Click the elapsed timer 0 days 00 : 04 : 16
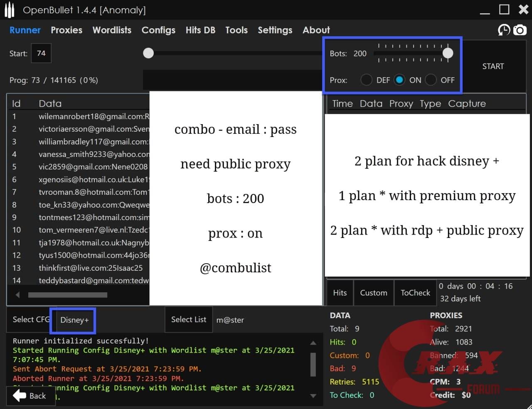Viewport: 532px width, 409px height. (476, 286)
